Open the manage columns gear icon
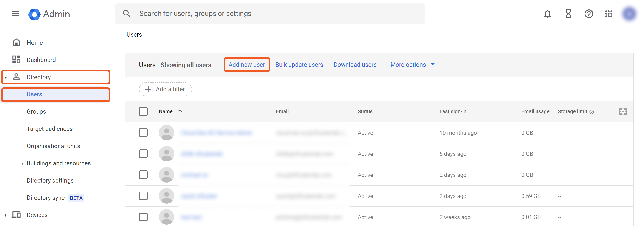The width and height of the screenshot is (644, 226). coord(622,111)
